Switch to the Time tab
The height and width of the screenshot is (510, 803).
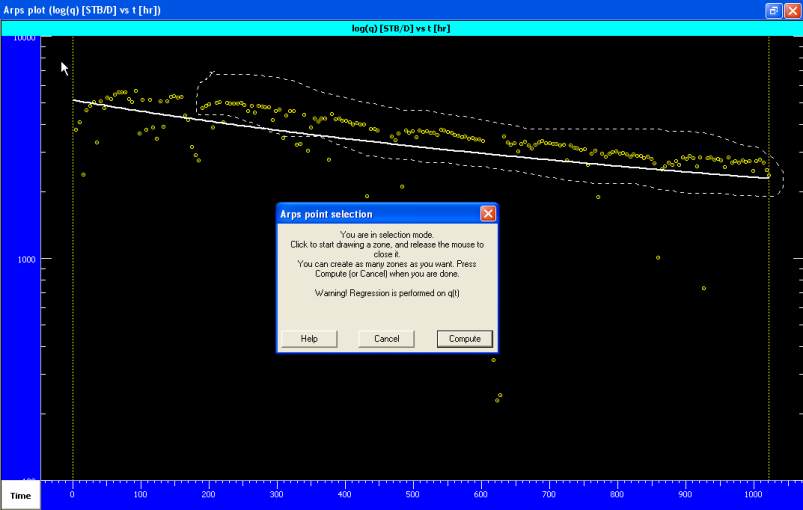21,495
